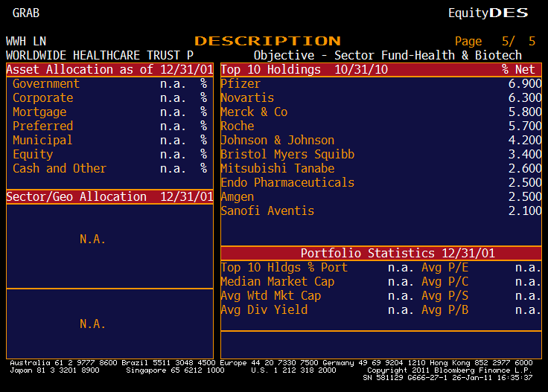Select Avg Wtd Mkt Cap statistic
The width and height of the screenshot is (548, 392).
271,295
